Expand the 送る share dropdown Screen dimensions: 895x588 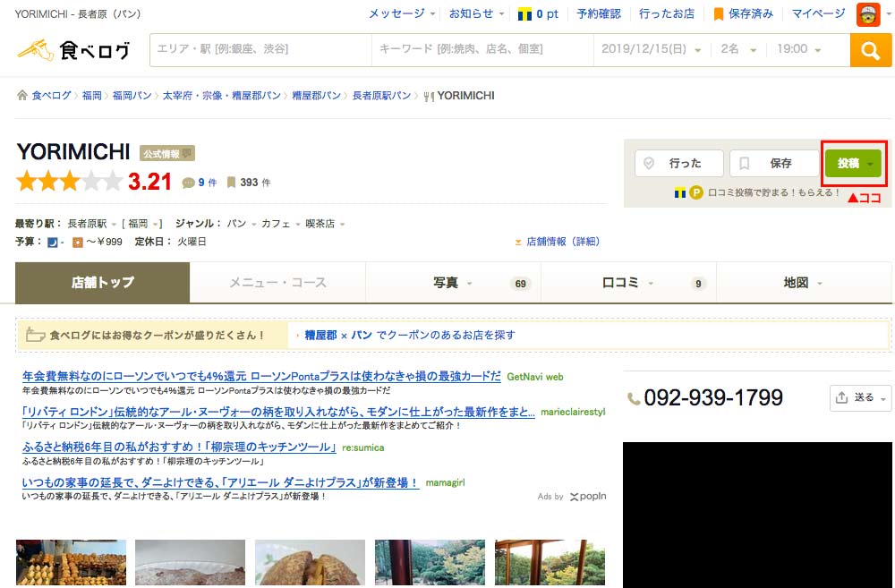(861, 398)
